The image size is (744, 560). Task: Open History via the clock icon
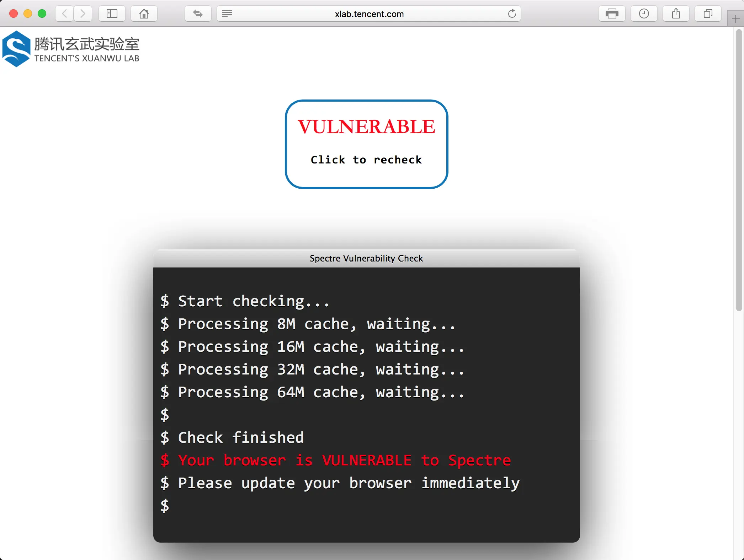644,14
